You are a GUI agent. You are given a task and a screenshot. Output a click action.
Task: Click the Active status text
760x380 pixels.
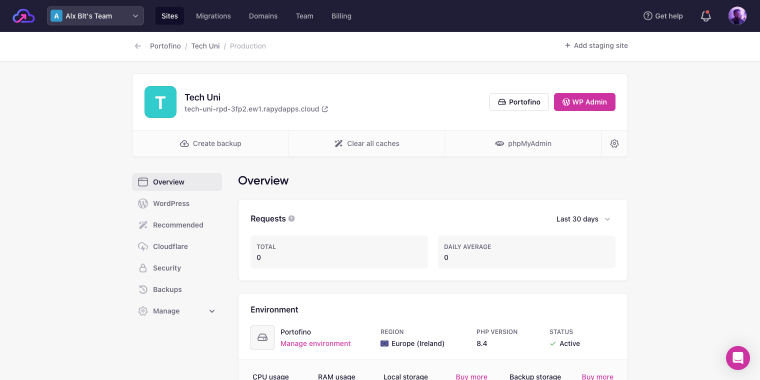(570, 344)
